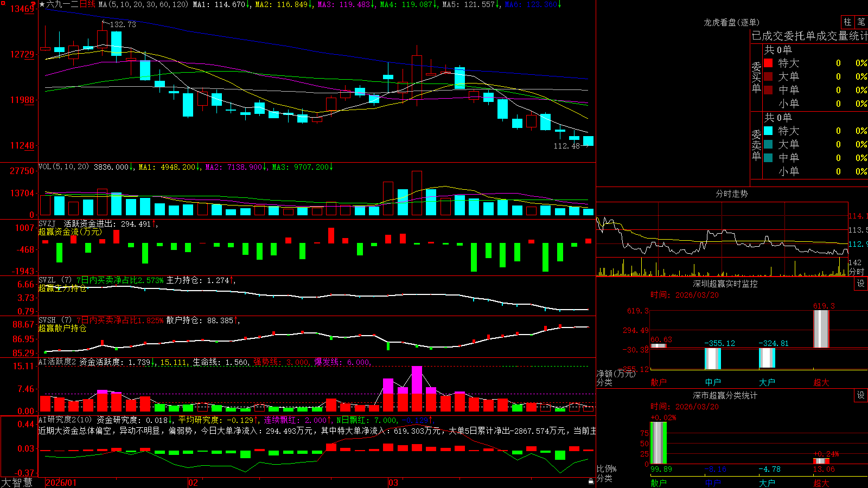Click the teal 中单 sell-order color swatch
868x488 pixels.
768,158
